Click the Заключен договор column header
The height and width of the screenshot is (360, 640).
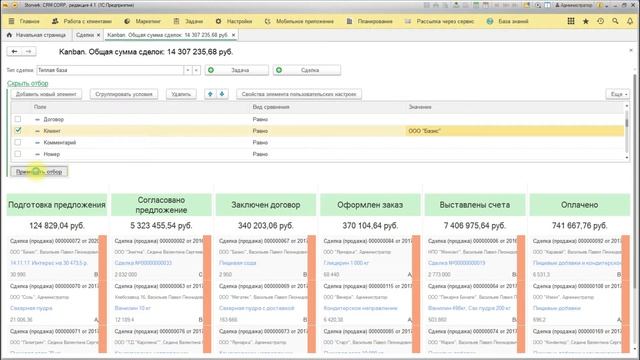coord(266,205)
